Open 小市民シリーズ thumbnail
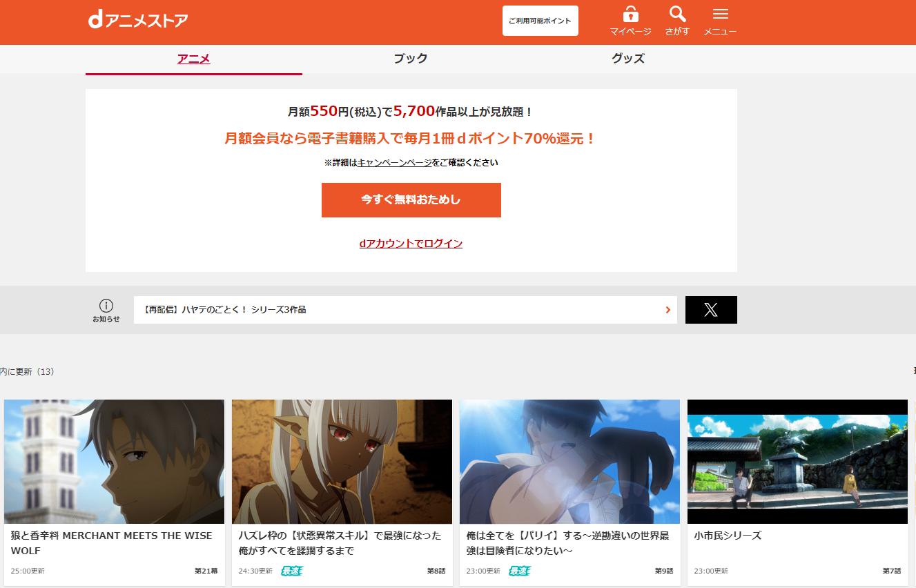Viewport: 916px width, 588px height. click(x=797, y=462)
